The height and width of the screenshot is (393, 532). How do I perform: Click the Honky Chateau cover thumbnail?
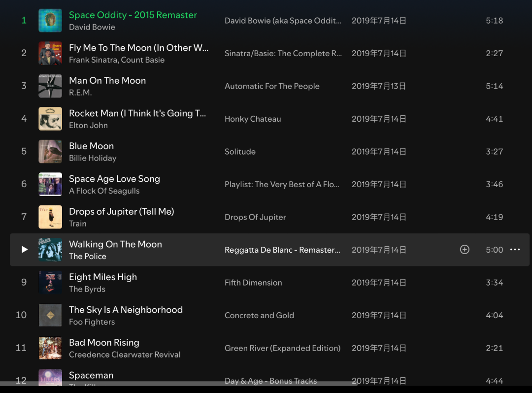pos(50,119)
